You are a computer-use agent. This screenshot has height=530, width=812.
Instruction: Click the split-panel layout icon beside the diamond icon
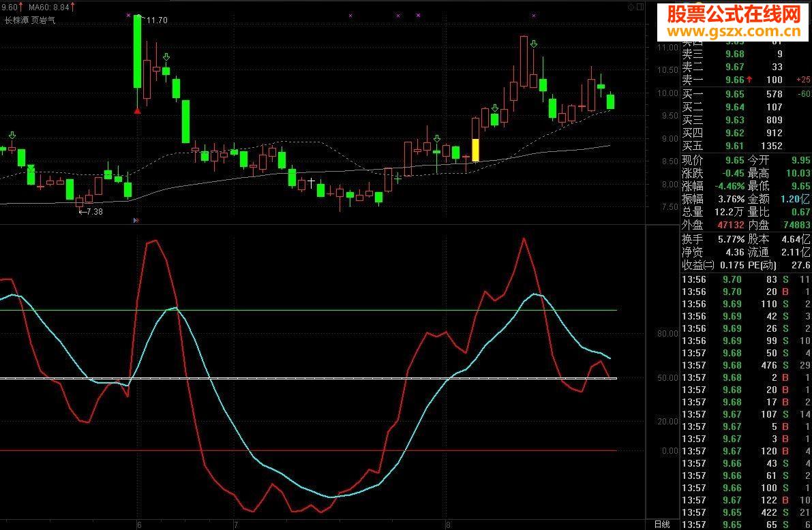(641, 7)
